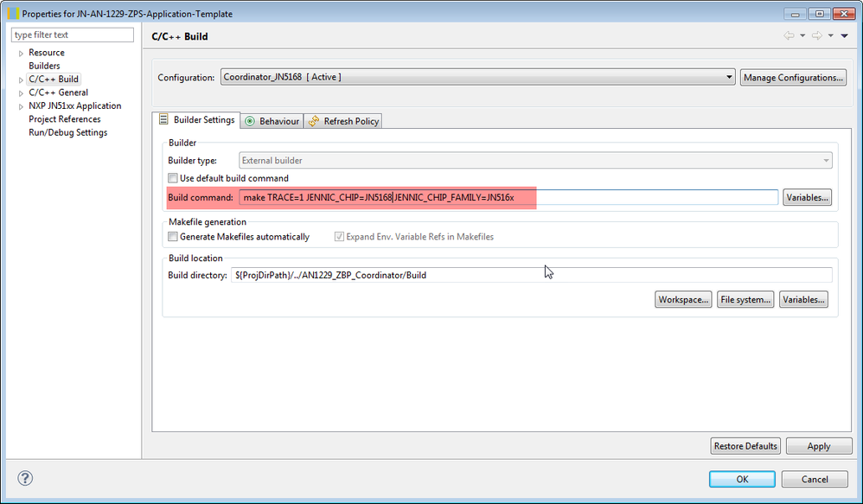The width and height of the screenshot is (863, 504).
Task: Expand the NXP JN51xx Application node
Action: [21, 106]
